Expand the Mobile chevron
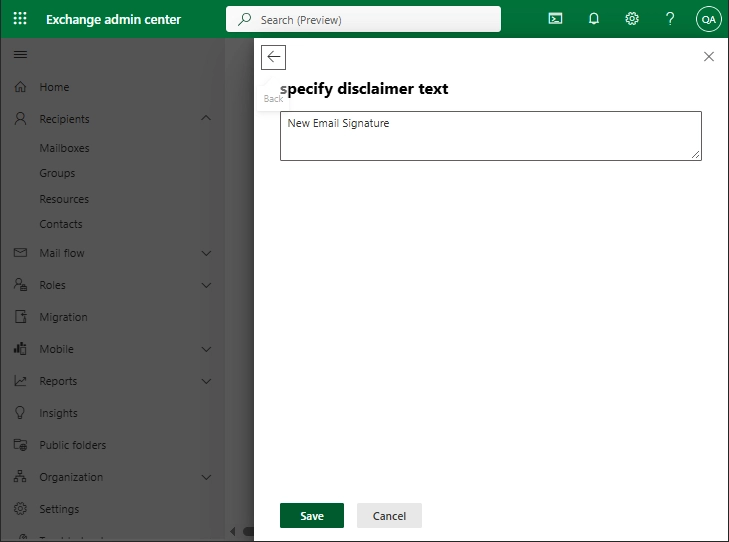This screenshot has width=729, height=542. coord(206,349)
